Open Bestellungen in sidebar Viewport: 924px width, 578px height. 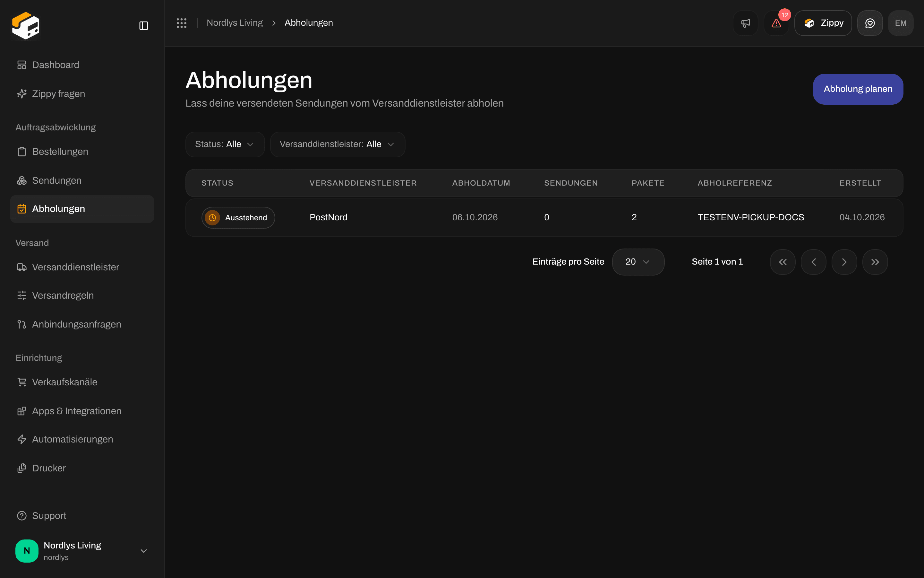tap(82, 151)
